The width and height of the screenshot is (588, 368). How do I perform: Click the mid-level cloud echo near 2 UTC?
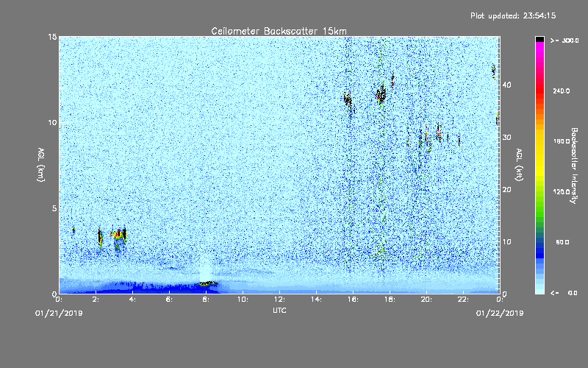[x=100, y=237]
